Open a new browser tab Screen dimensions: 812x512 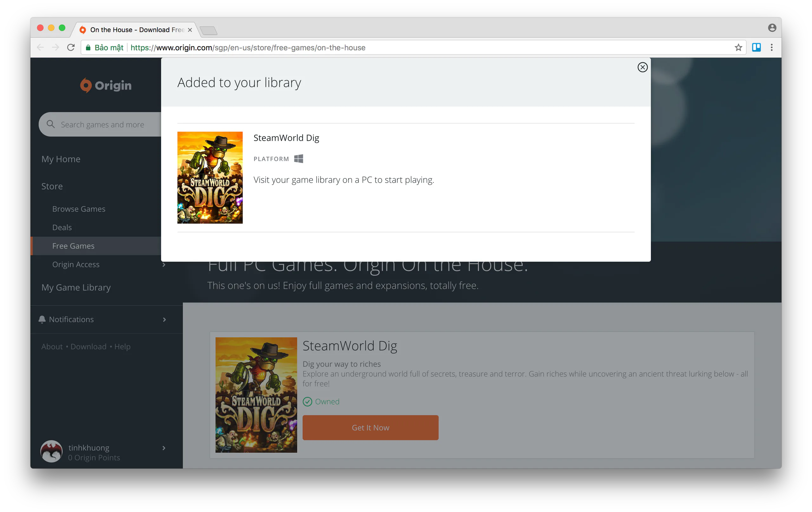click(x=208, y=31)
